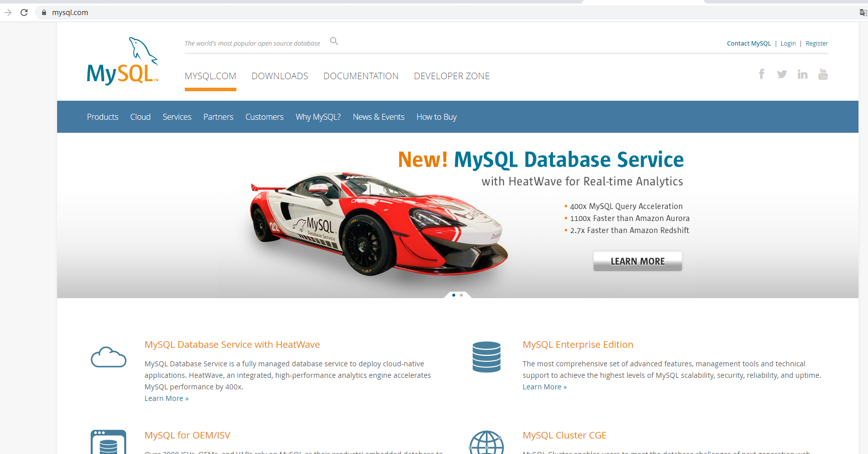Screen dimensions: 868x454
Task: Select the second carousel dot
Action: point(461,295)
